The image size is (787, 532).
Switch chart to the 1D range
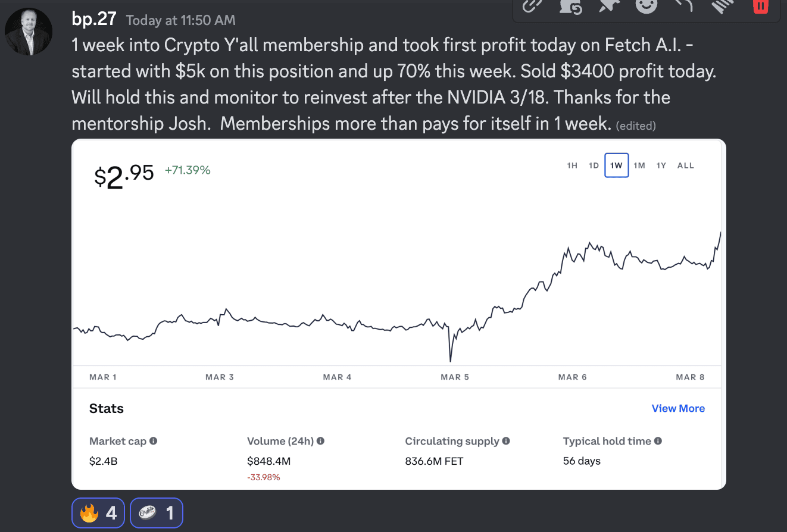click(594, 165)
